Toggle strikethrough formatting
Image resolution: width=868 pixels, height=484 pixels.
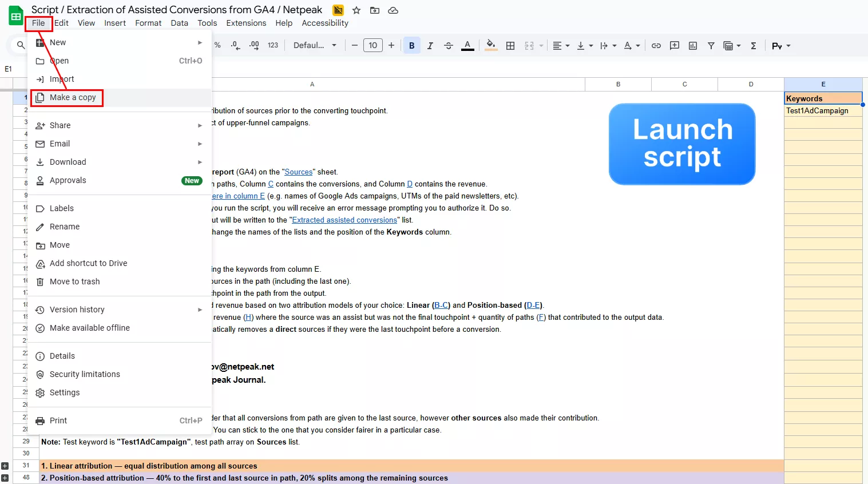click(x=449, y=46)
